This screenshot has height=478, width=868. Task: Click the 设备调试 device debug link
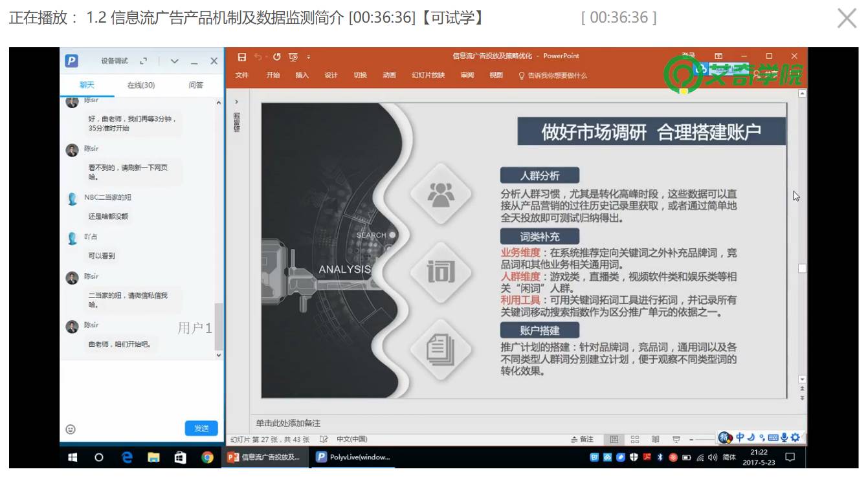[115, 61]
